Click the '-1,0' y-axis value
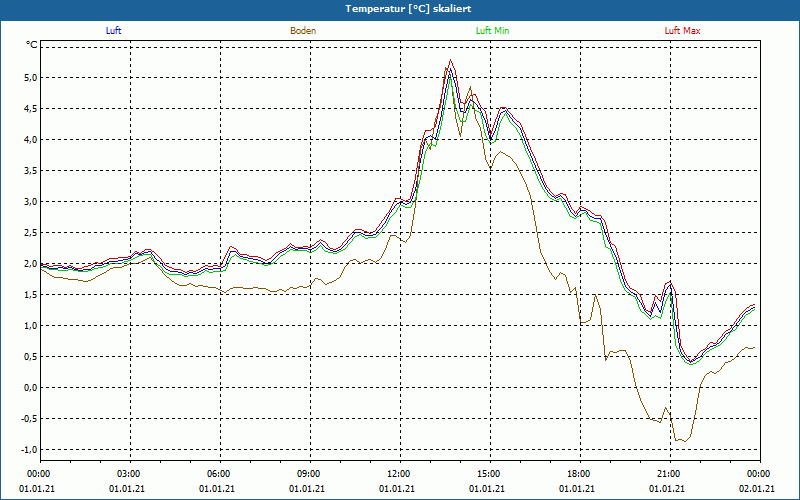This screenshot has width=800, height=500. (x=30, y=449)
